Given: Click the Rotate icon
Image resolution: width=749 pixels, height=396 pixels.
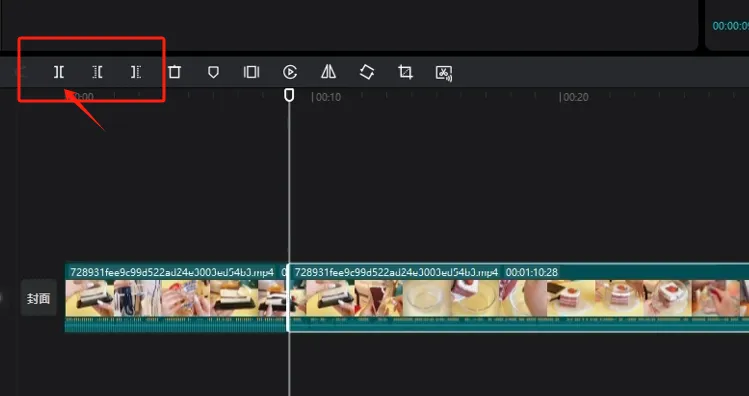Looking at the screenshot, I should (x=366, y=72).
